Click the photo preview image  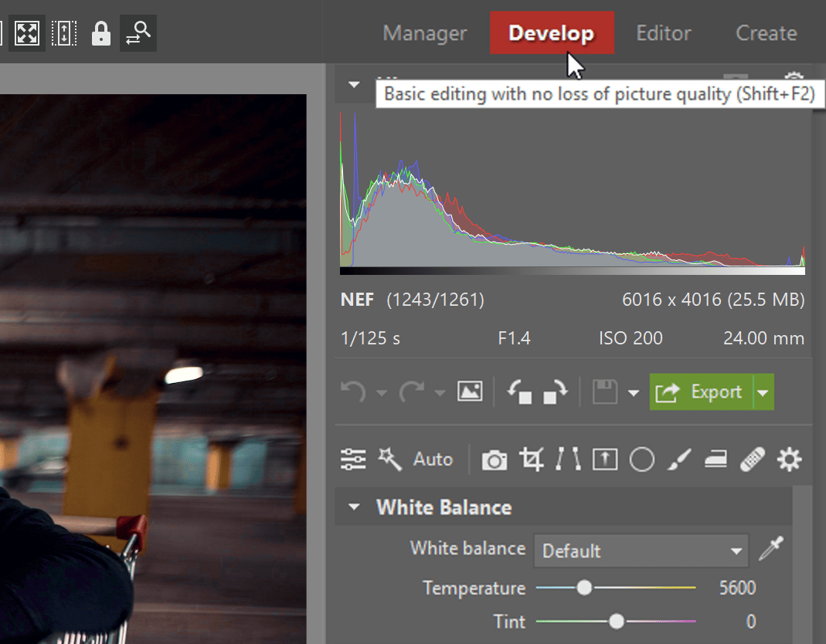(x=153, y=368)
